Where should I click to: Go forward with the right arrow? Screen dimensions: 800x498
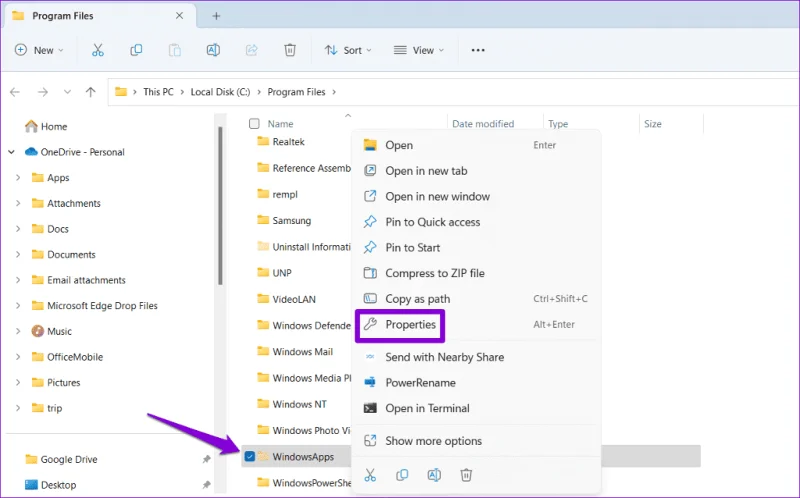[x=43, y=92]
